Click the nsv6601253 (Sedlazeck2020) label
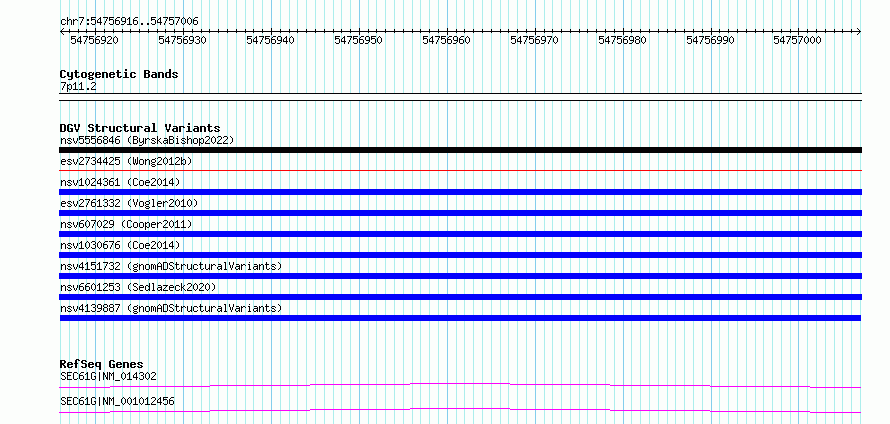 tap(138, 287)
